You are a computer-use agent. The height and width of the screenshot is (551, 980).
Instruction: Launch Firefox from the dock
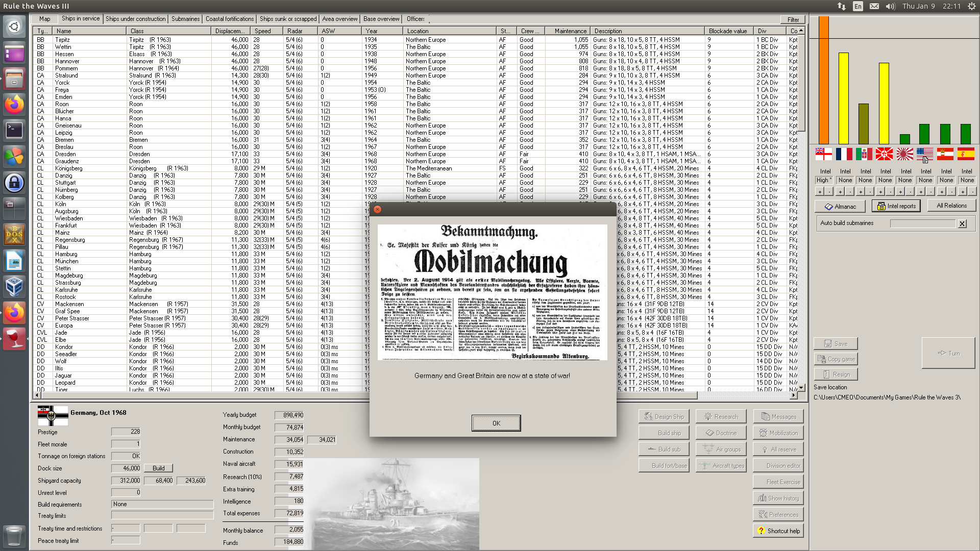point(14,105)
